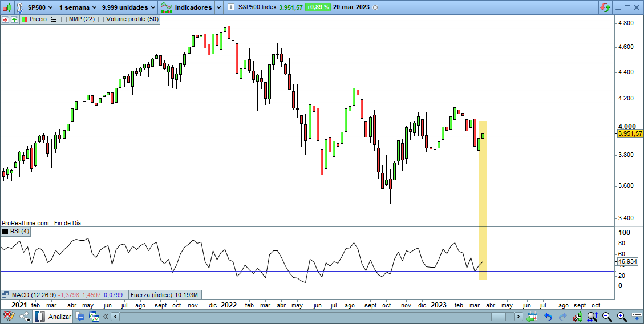Click the zoom in magnifier icon
Screen dimensions: 644x324
coord(622,317)
